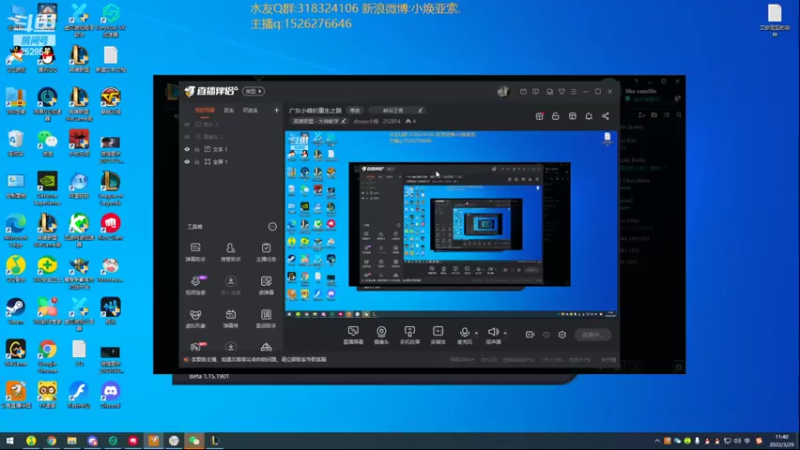Open the gift box icon with red dot
This screenshot has width=800, height=450.
[539, 116]
